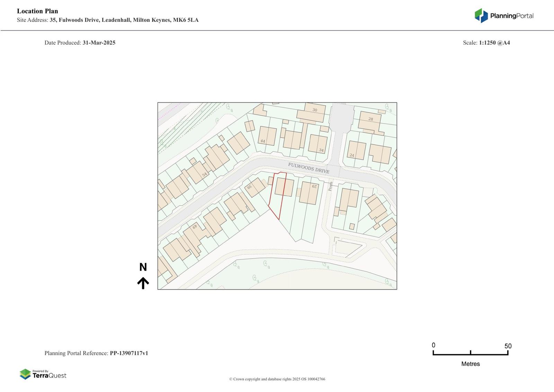
Task: Click the house numbered 29
Action: pos(309,193)
